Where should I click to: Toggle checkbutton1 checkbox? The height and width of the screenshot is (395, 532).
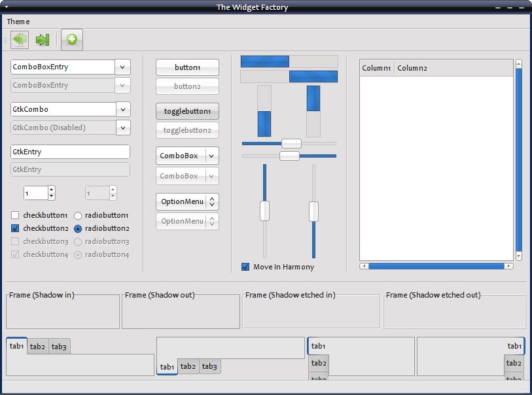click(15, 215)
